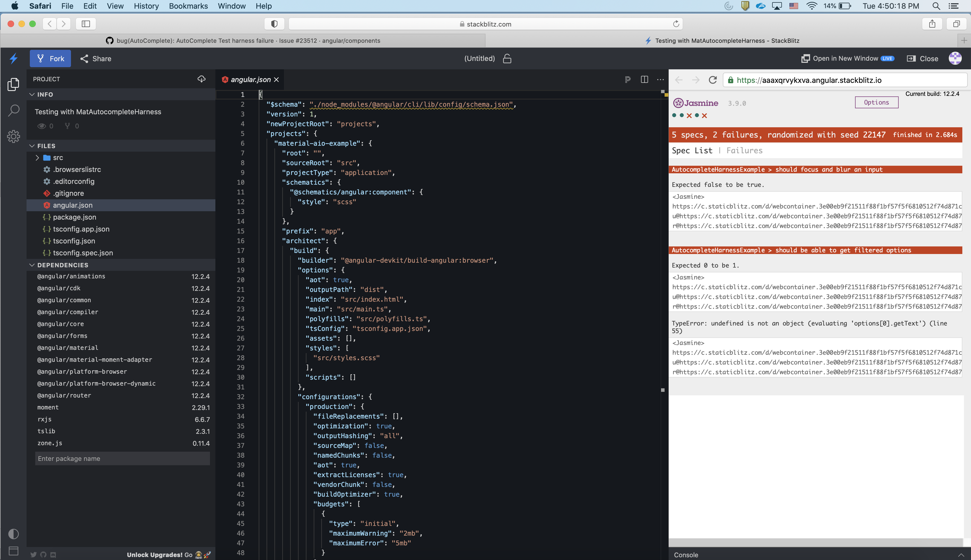Image resolution: width=971 pixels, height=560 pixels.
Task: Reload the preview pane
Action: tap(713, 80)
